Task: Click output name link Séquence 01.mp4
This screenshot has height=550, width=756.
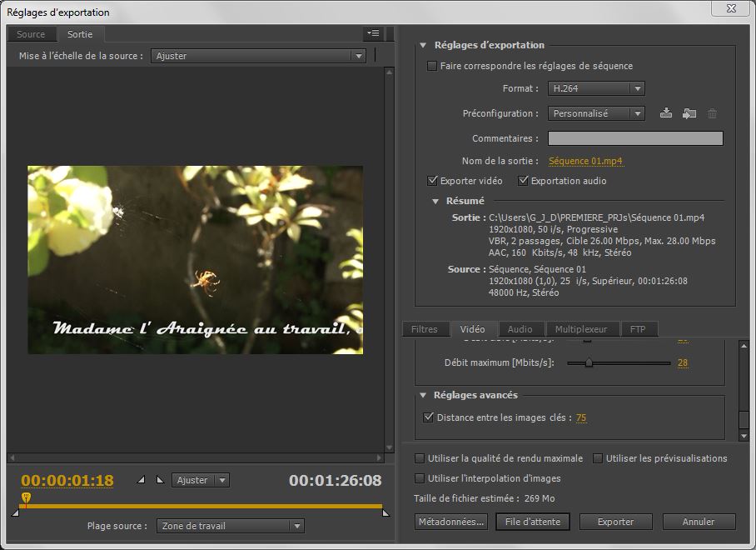Action: point(585,161)
